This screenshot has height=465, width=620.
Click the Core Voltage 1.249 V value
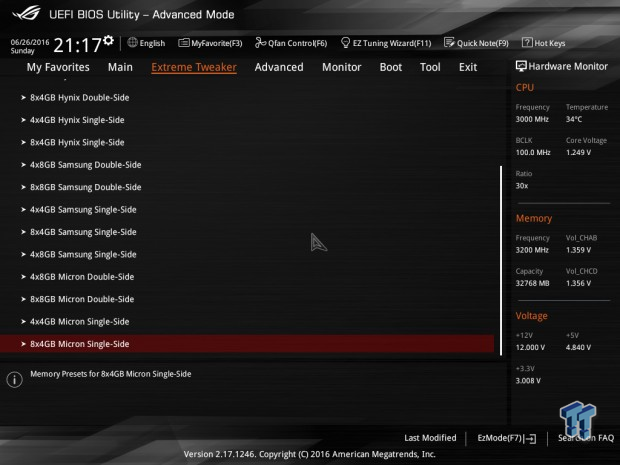coord(578,152)
